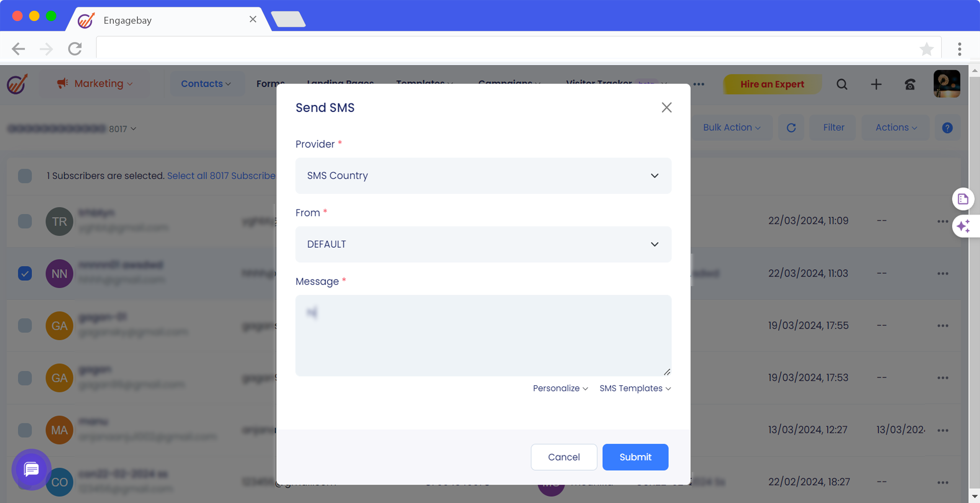
Task: Click the search magnifier icon
Action: pos(842,84)
